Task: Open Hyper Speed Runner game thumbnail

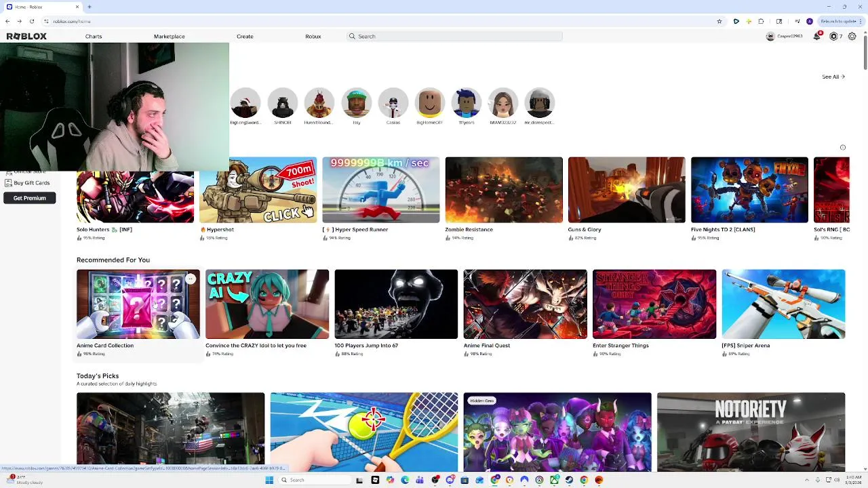Action: (x=380, y=190)
